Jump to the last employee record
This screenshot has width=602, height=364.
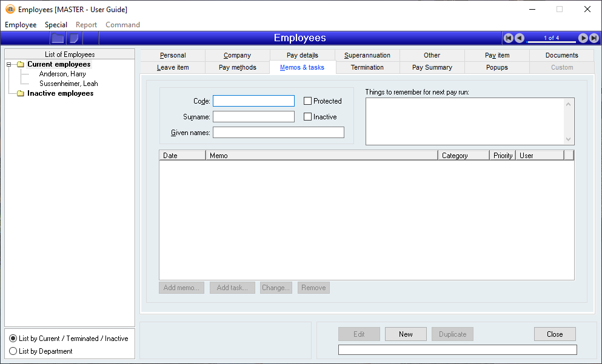594,38
